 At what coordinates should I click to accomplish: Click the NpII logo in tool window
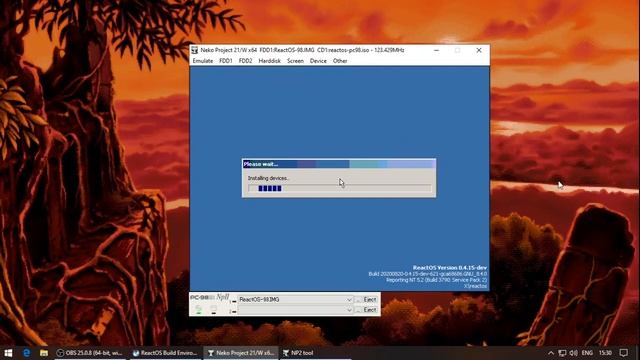(x=222, y=297)
